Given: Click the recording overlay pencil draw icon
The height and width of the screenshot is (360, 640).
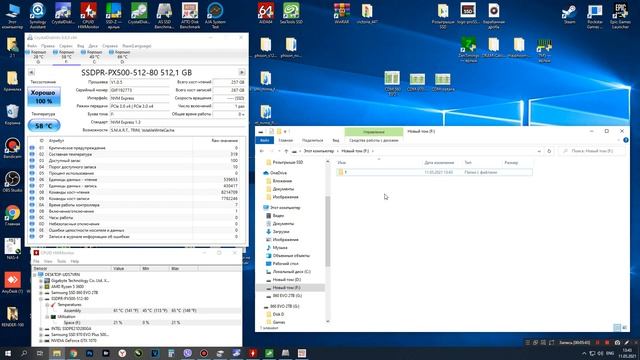Looking at the screenshot, I should [627, 342].
